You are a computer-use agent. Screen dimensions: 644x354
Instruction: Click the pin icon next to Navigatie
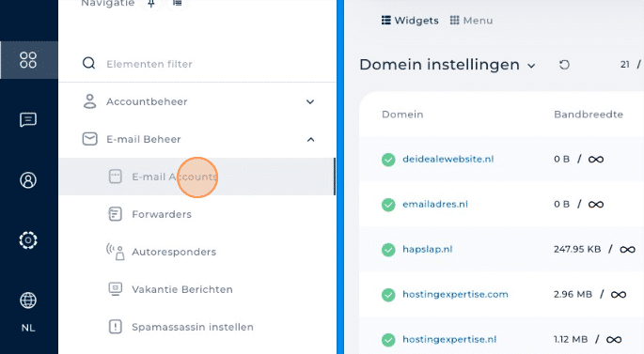click(151, 3)
